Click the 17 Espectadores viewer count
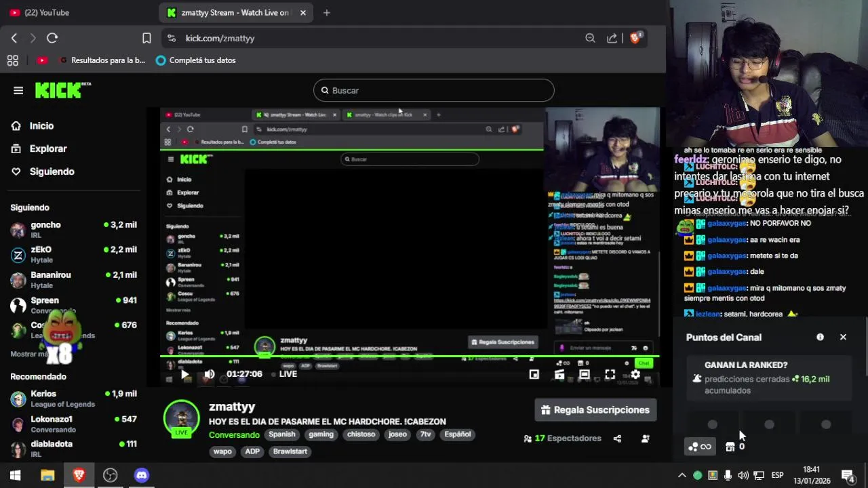Viewport: 868px width, 488px height. point(562,439)
